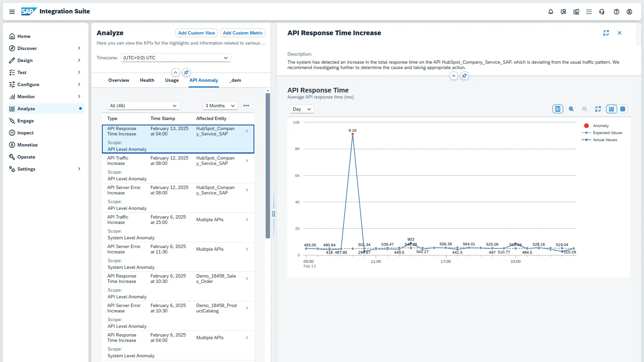Click the anomaly list vertical scrollbar
The height and width of the screenshot is (362, 644).
(268, 166)
